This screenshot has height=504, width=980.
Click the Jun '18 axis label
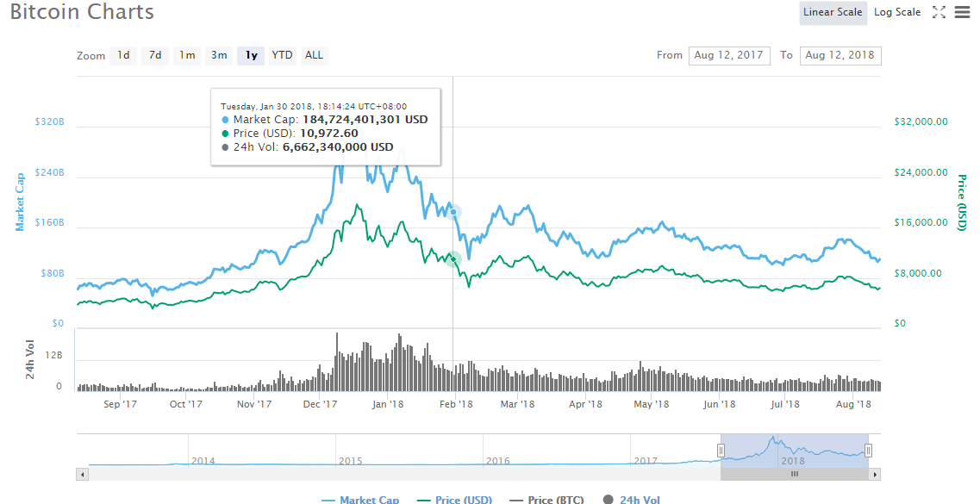tap(720, 404)
